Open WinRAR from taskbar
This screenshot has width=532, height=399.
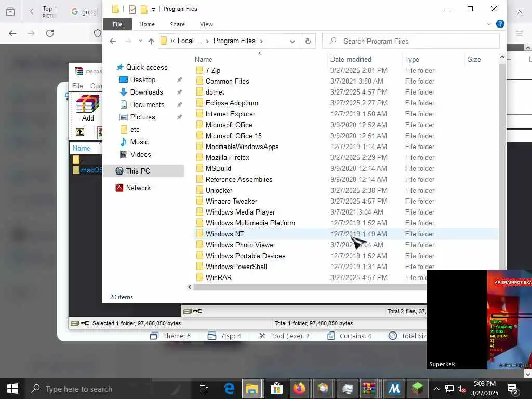[x=369, y=389]
